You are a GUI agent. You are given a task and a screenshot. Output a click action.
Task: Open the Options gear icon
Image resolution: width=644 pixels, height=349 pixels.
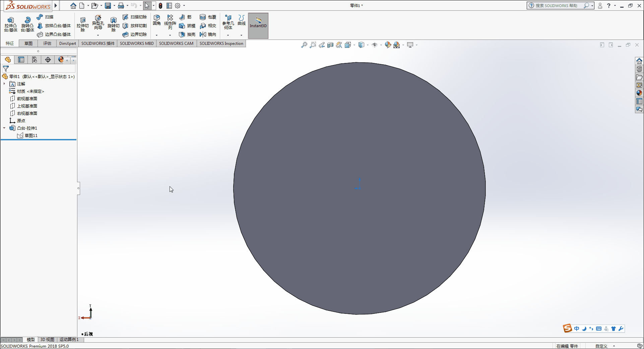(x=178, y=6)
